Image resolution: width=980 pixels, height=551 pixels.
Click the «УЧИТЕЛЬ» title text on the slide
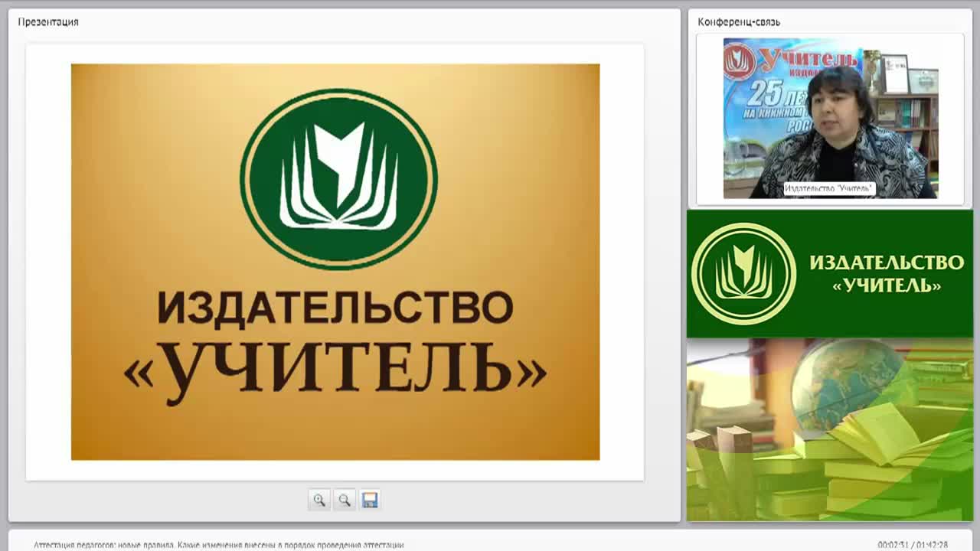[x=335, y=370]
